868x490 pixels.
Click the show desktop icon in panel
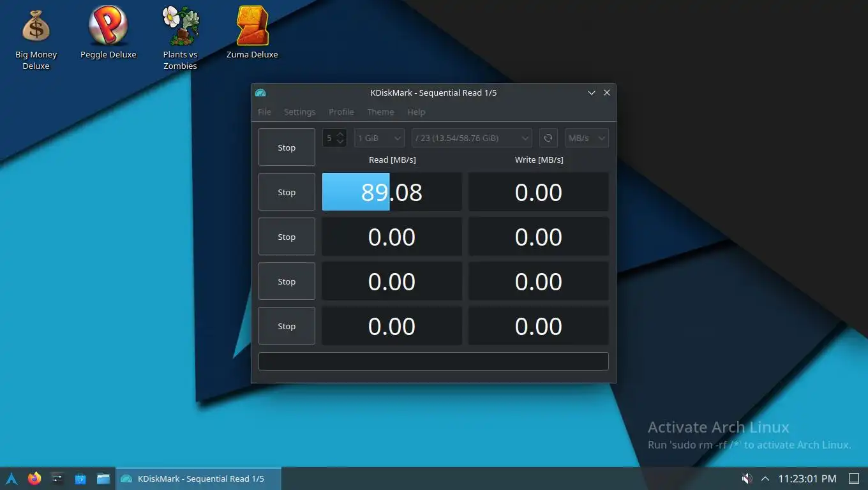854,479
